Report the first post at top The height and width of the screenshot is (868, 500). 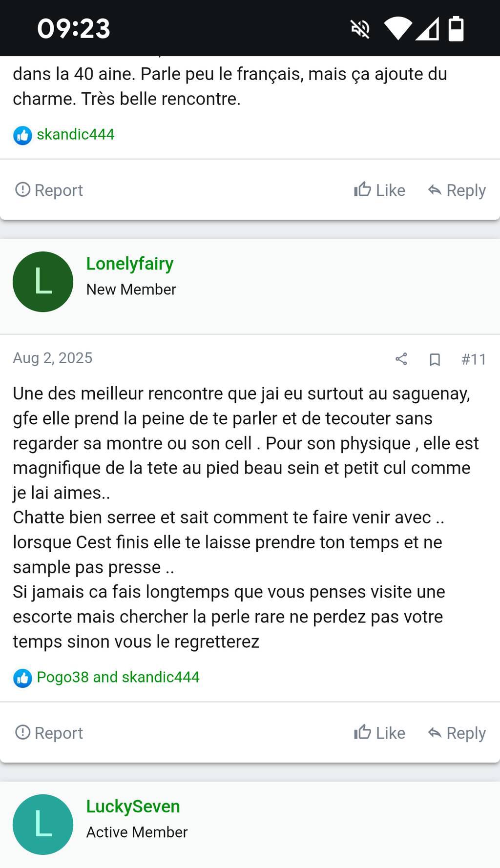49,190
